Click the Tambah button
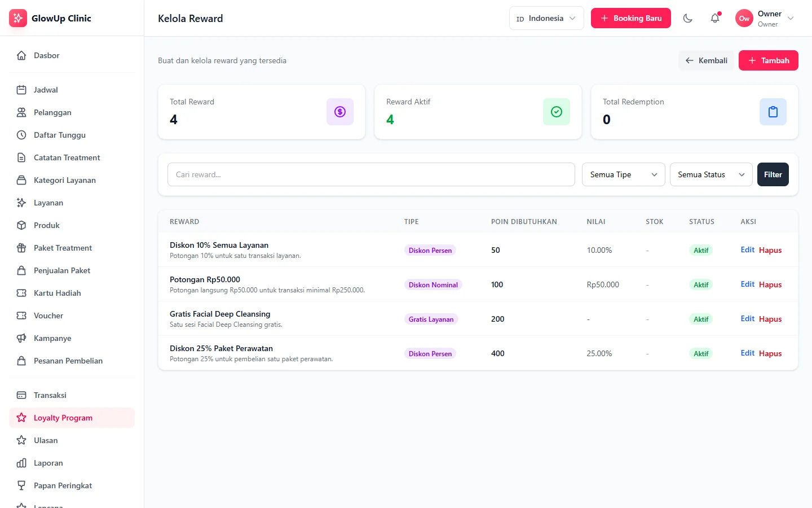 (x=769, y=60)
